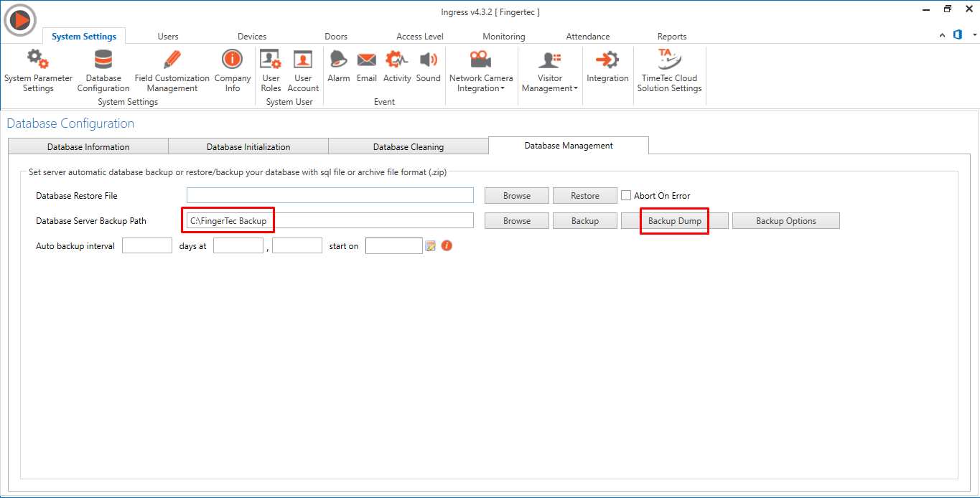Open the Database Information tab

(x=88, y=146)
